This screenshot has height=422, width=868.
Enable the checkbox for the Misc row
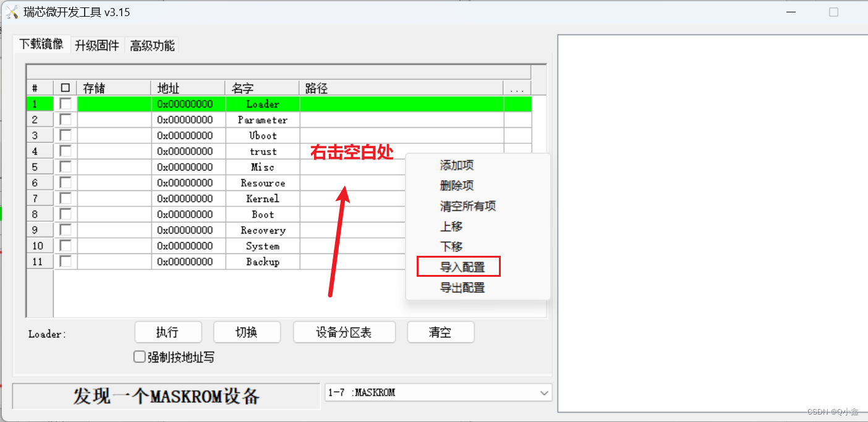[66, 167]
